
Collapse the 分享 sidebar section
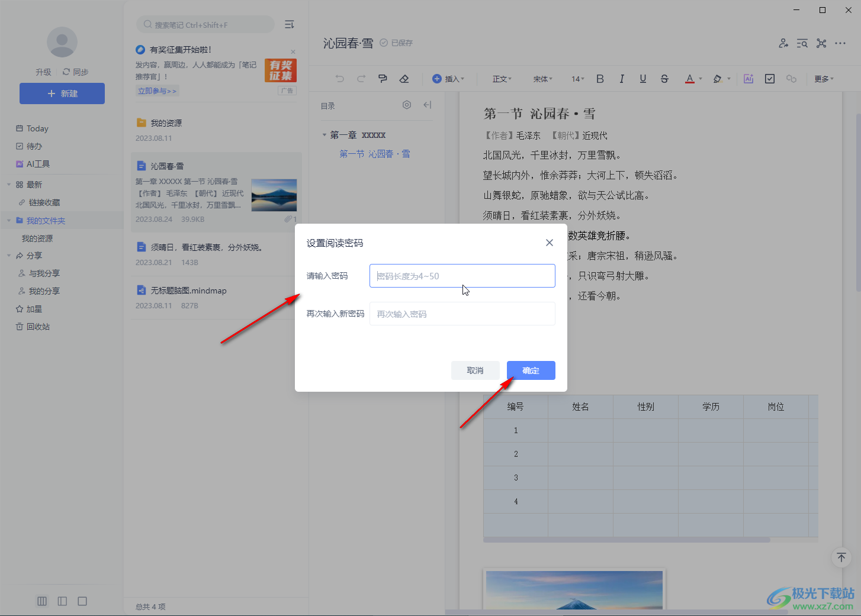tap(9, 256)
